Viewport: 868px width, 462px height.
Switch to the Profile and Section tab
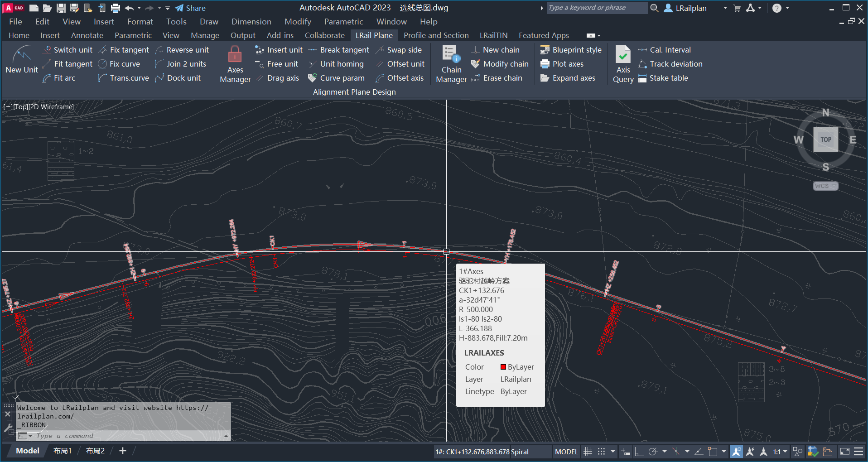[x=436, y=35]
